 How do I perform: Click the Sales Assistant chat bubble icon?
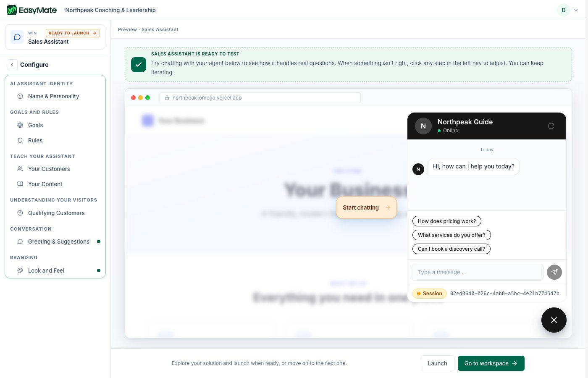coord(17,37)
